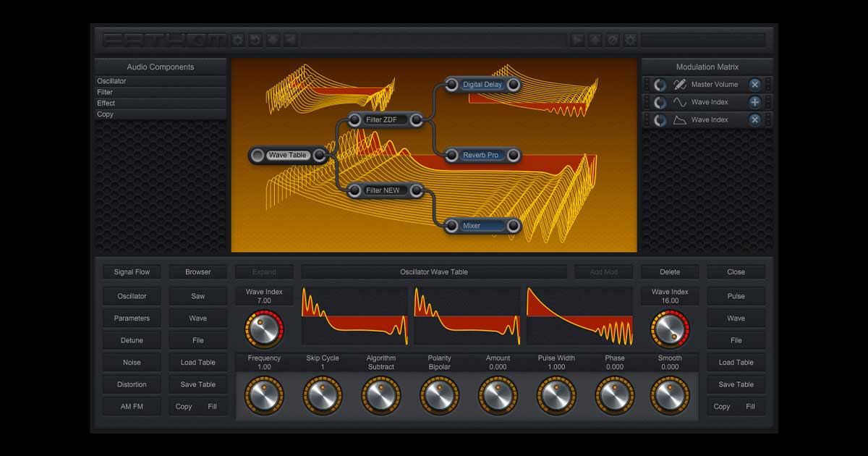This screenshot has height=456, width=868.
Task: Select the Wave Table oscillator node
Action: point(288,155)
